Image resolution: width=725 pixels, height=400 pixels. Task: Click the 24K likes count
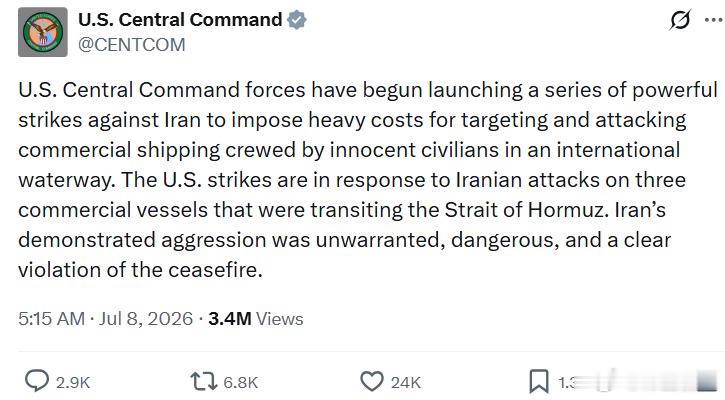(x=406, y=382)
